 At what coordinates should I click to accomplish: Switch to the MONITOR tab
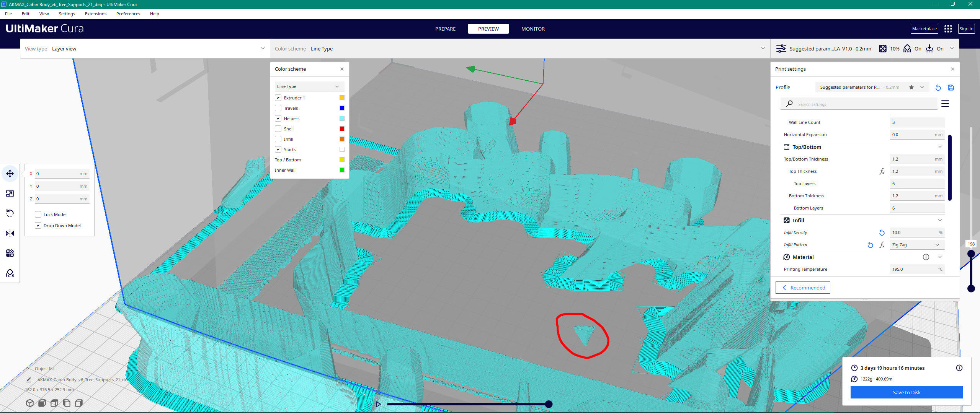(x=532, y=29)
